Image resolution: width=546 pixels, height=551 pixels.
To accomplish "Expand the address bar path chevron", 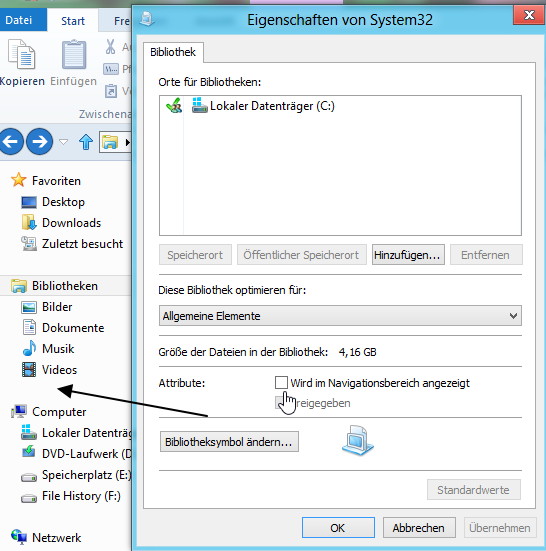I will (x=127, y=142).
